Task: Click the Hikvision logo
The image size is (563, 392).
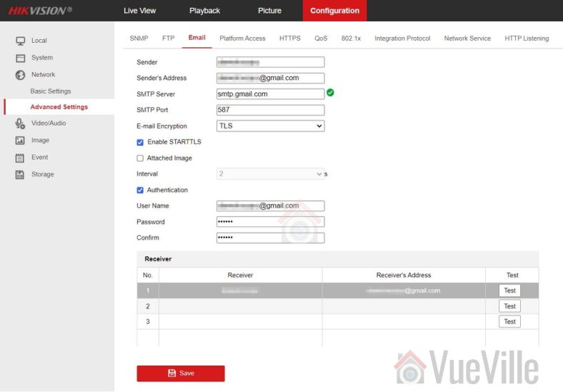Action: 40,11
